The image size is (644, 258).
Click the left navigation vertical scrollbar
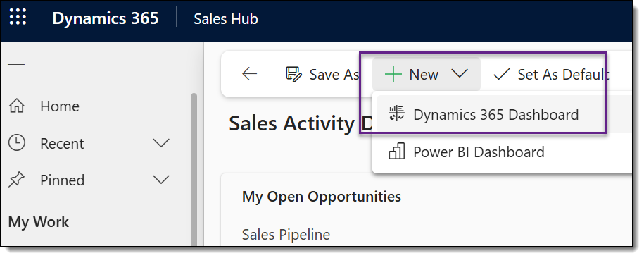coord(194,169)
